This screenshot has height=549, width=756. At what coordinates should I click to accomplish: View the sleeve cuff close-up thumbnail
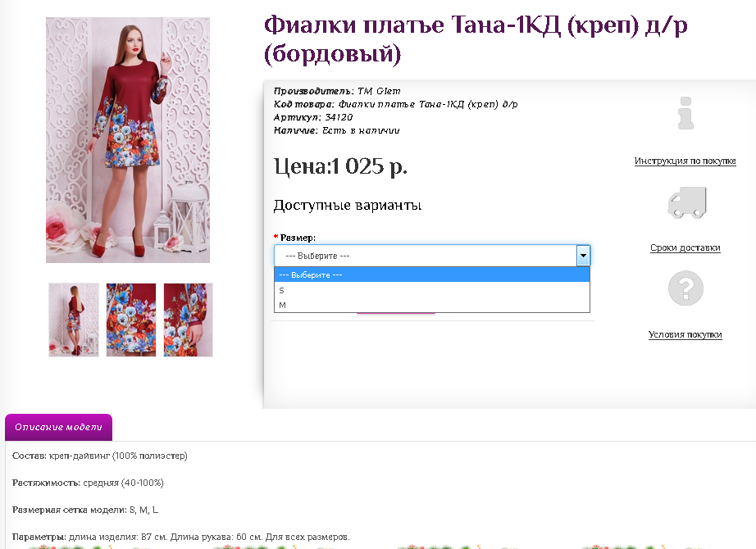tap(188, 320)
